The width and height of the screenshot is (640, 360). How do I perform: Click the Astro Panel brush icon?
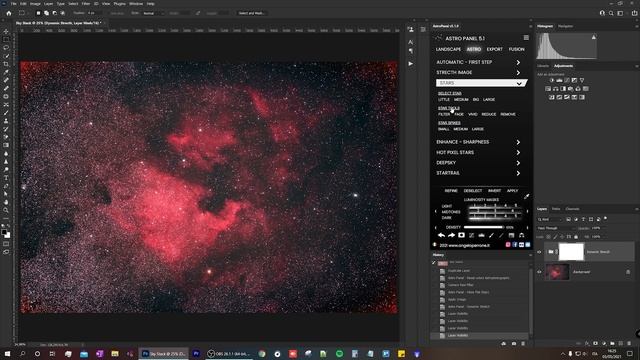pos(491,235)
